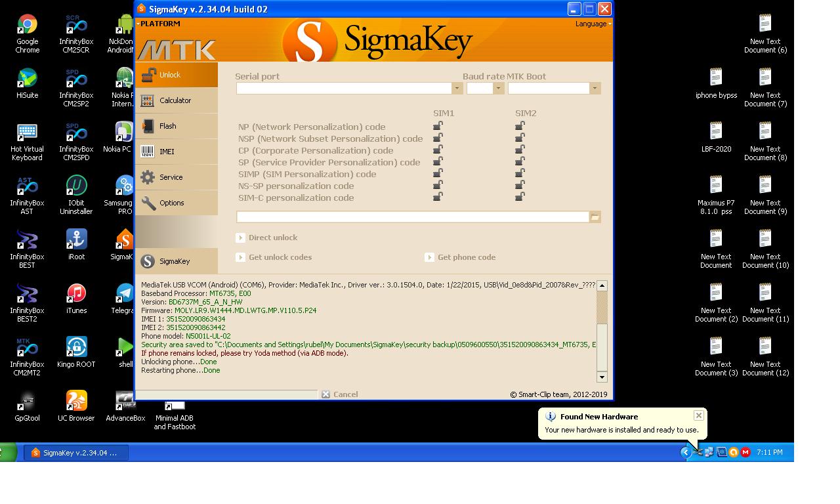Click the Direct unlock button
The image size is (840, 504).
pos(266,238)
